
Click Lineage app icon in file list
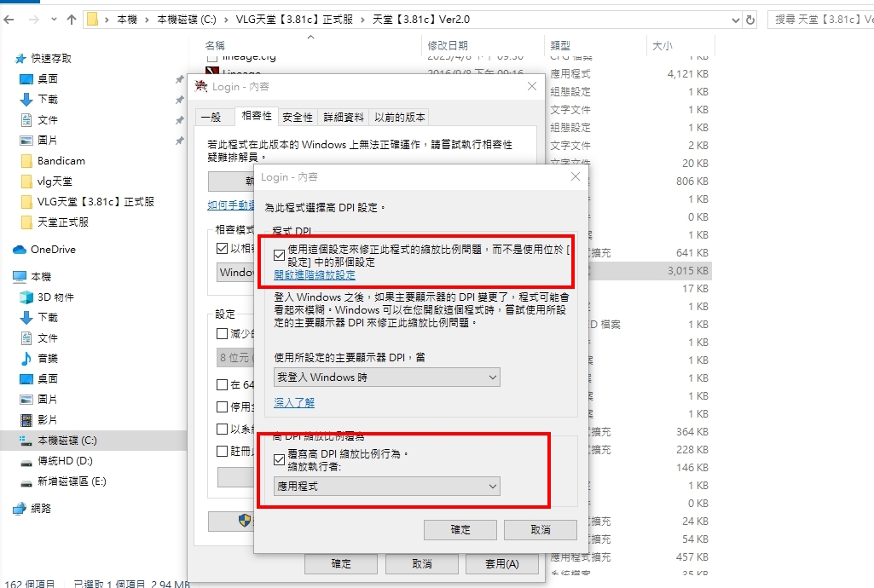pyautogui.click(x=211, y=72)
